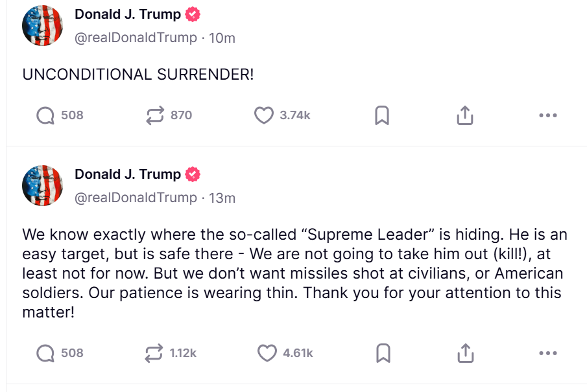Image resolution: width=587 pixels, height=392 pixels.
Task: Reply to the Supreme Leader post
Action: (46, 353)
